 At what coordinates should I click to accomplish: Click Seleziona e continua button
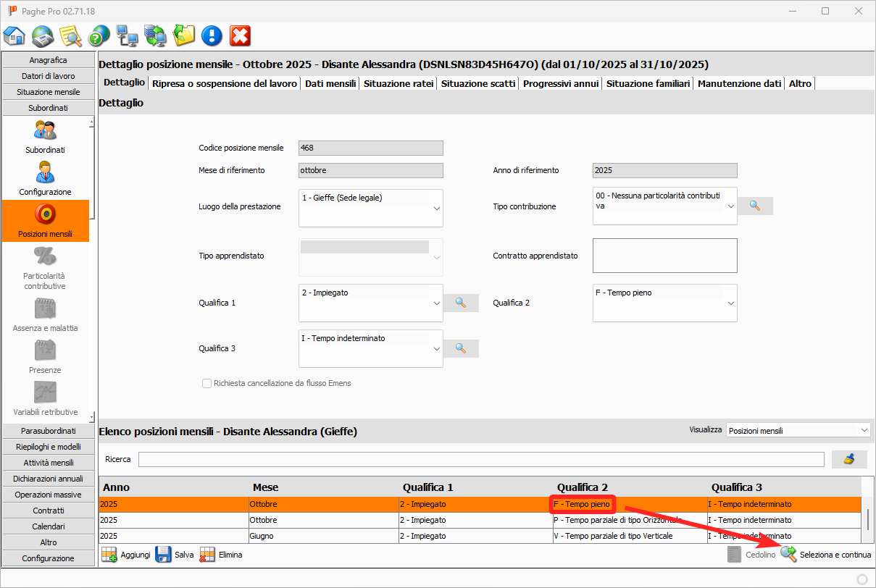(826, 555)
